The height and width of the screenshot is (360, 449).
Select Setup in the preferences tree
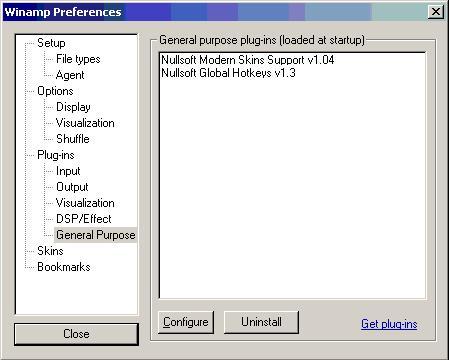[51, 43]
